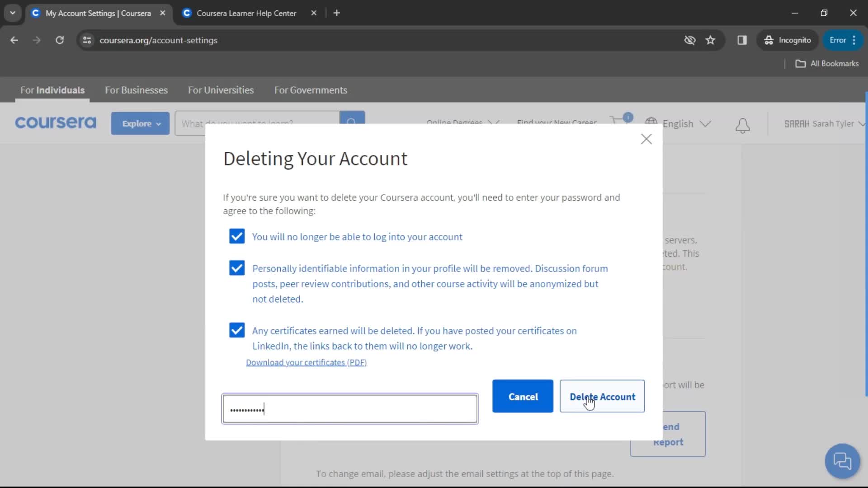The height and width of the screenshot is (488, 868).
Task: Select For Businesses menu item
Action: tap(136, 90)
